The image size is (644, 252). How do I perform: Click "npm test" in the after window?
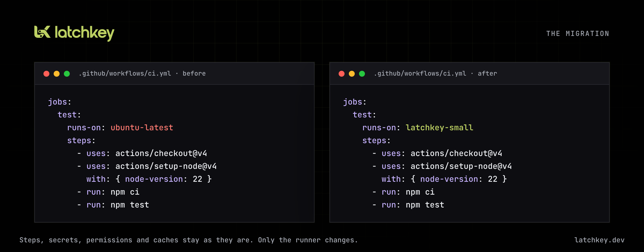(x=425, y=205)
